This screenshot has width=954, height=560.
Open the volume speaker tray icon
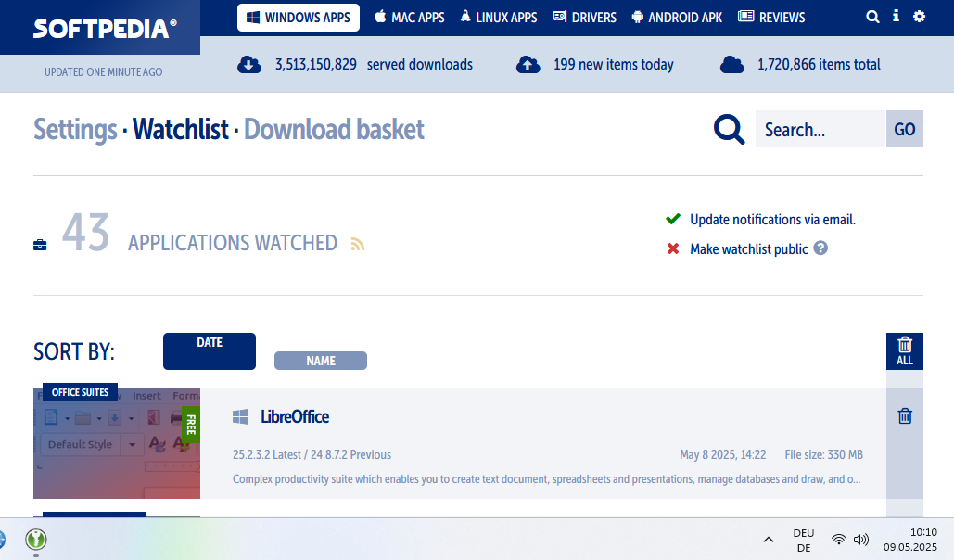click(x=861, y=540)
